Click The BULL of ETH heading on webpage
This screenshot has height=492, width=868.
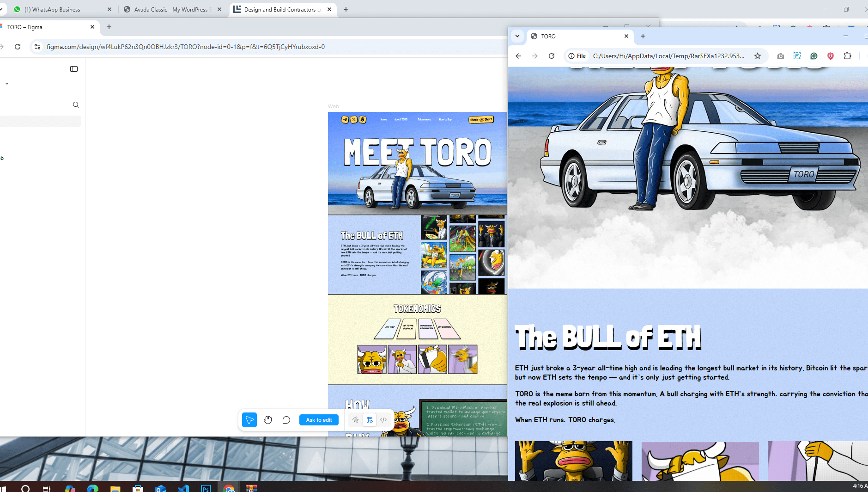click(608, 337)
